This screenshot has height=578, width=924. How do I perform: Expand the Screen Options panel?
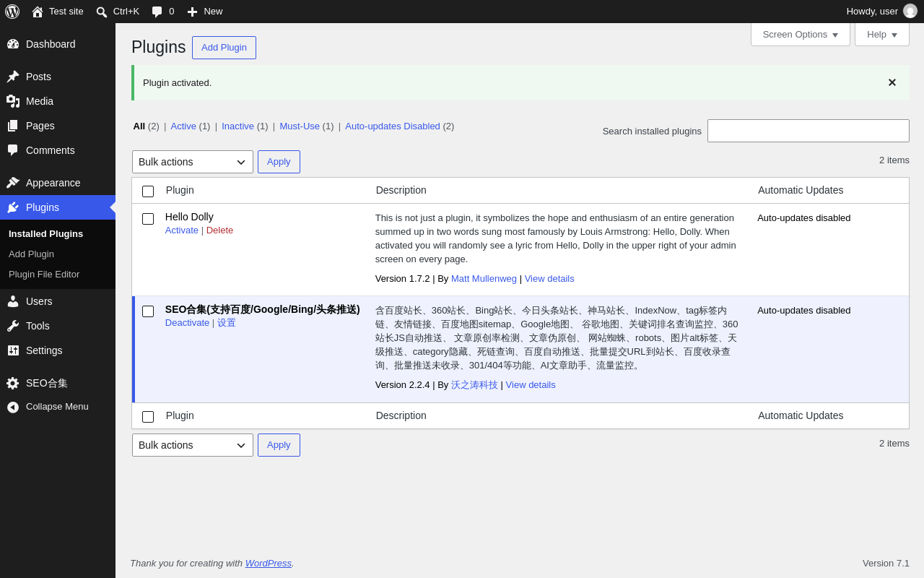tap(801, 34)
